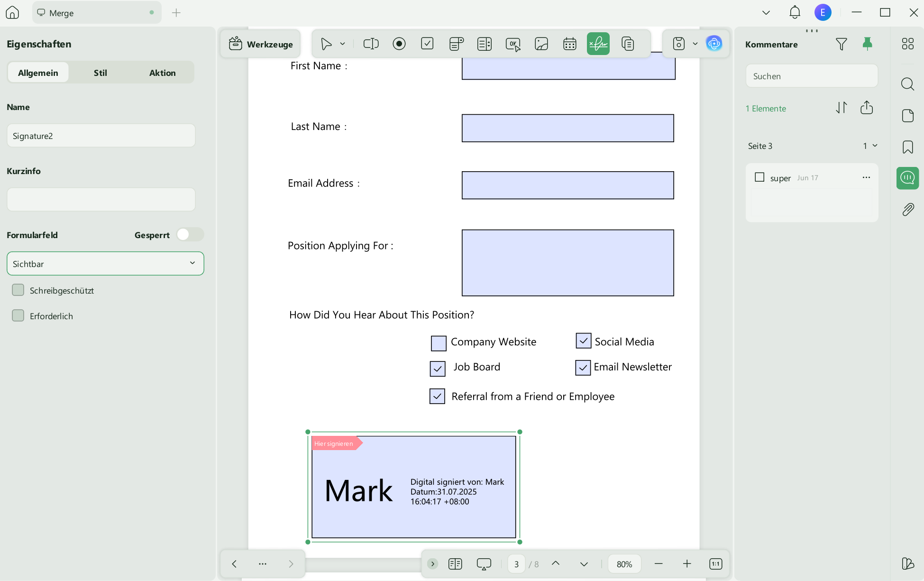Add a new tab
Image resolution: width=924 pixels, height=581 pixels.
[x=176, y=13]
